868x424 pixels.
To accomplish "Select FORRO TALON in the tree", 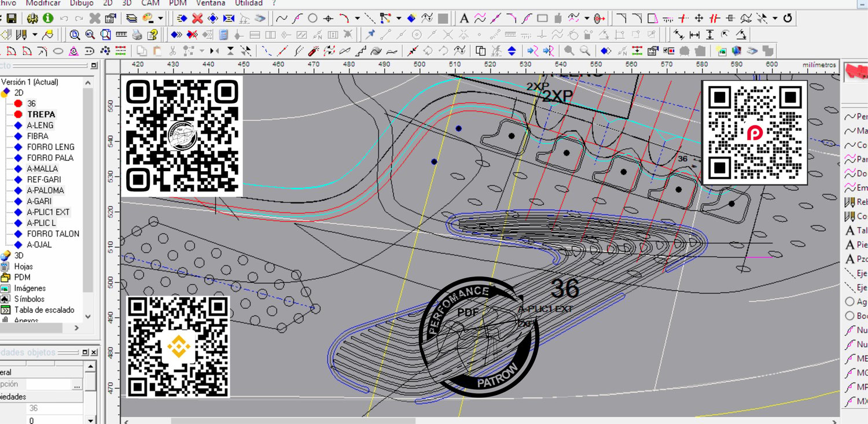I will coord(53,234).
